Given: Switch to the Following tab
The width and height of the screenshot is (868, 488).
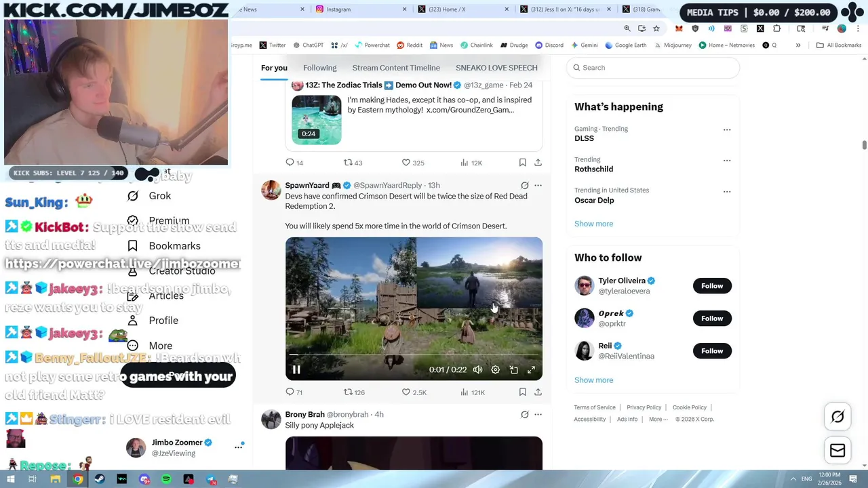Looking at the screenshot, I should point(319,68).
